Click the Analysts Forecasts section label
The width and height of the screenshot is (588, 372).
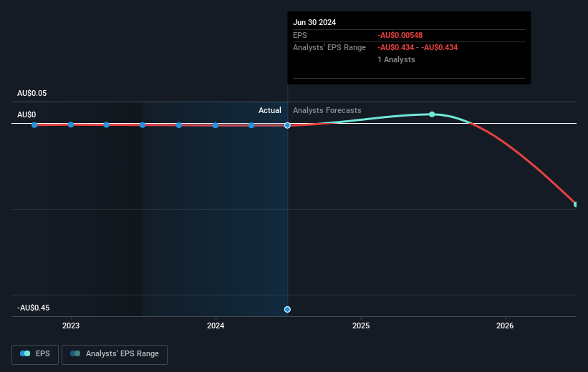coord(327,110)
